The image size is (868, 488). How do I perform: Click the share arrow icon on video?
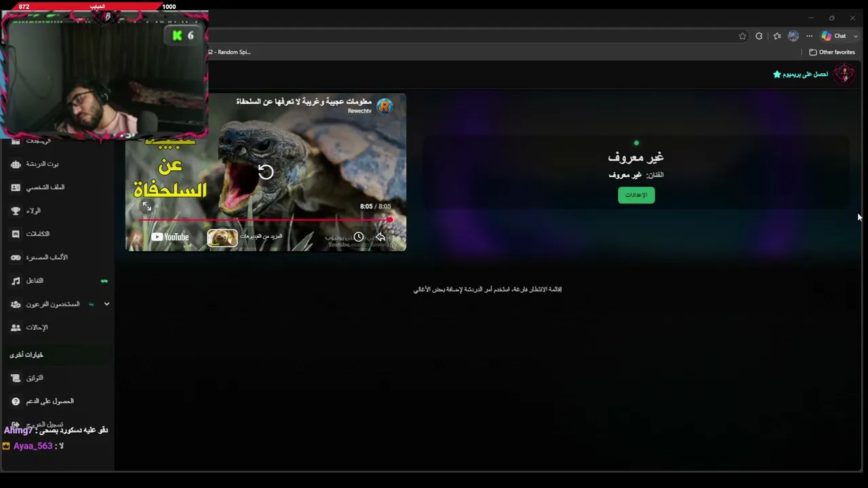(x=380, y=237)
